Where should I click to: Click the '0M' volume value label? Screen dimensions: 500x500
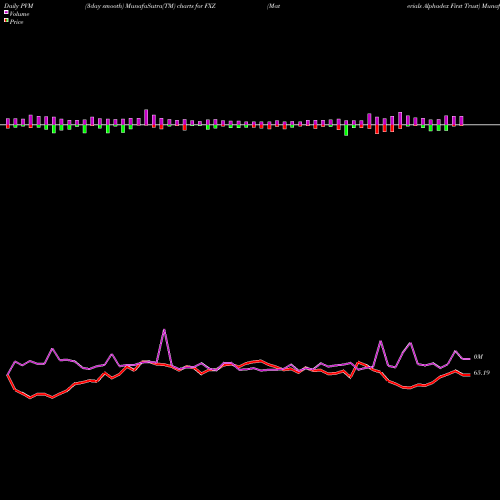pos(478,357)
